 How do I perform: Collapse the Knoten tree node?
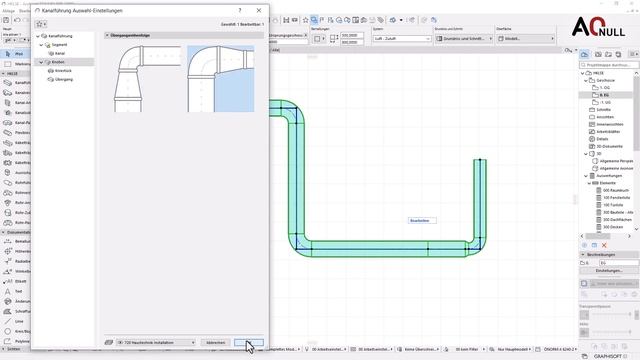tap(41, 62)
